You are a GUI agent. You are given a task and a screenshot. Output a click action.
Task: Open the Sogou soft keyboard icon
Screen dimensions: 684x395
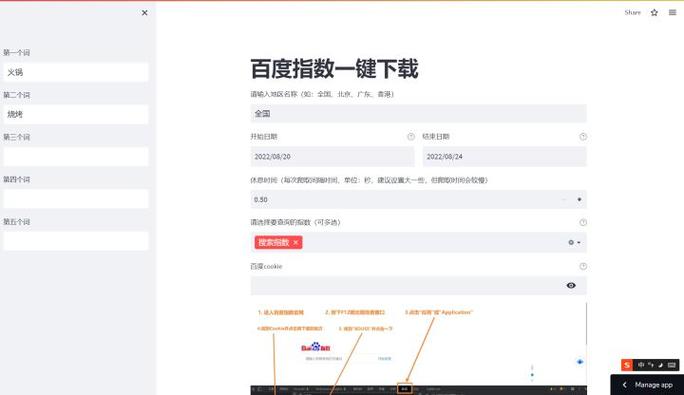(x=672, y=365)
